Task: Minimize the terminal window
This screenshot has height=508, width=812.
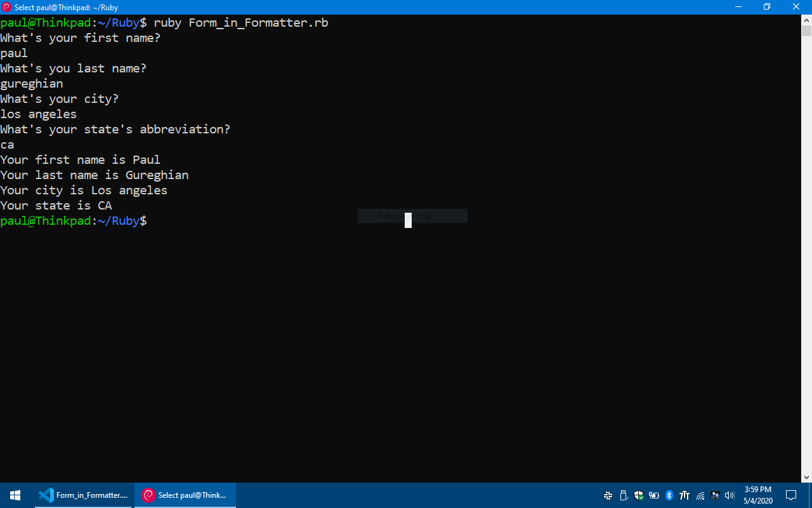Action: pyautogui.click(x=738, y=7)
